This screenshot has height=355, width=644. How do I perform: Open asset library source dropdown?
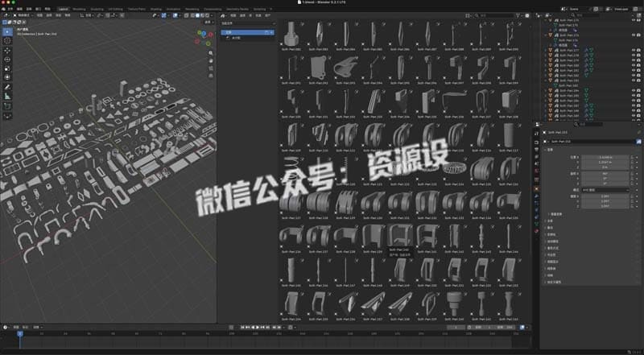click(247, 23)
